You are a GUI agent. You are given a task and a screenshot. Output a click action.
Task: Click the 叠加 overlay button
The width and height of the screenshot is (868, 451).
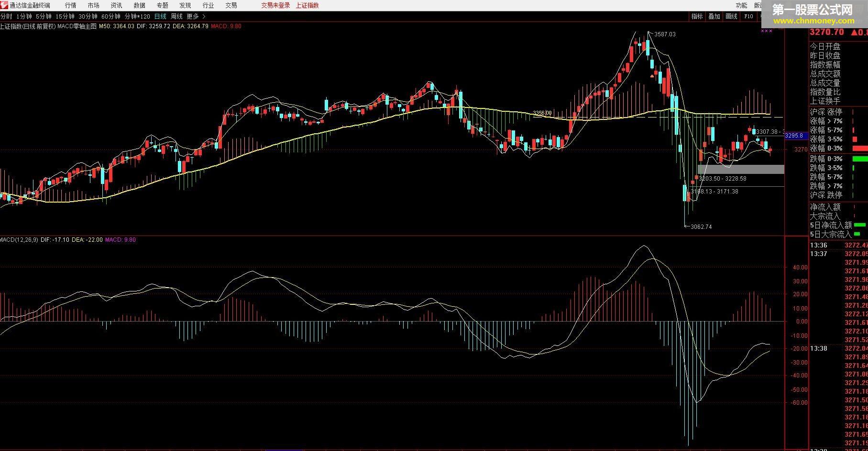point(714,16)
